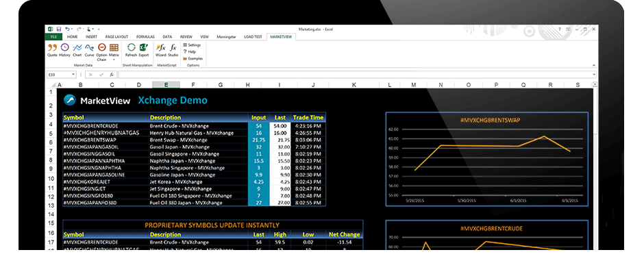Select 'PROPRIETARY SYMBOLS UPDATE INSTANTLY' banner cell

pos(212,225)
